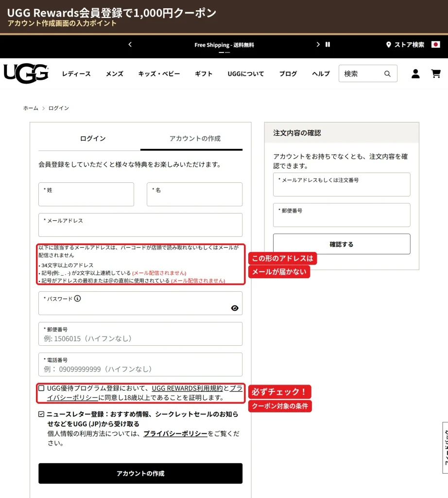Viewport: 448px width, 498px height.
Task: Check the UGG Rewards agreement checkbox
Action: tap(41, 388)
